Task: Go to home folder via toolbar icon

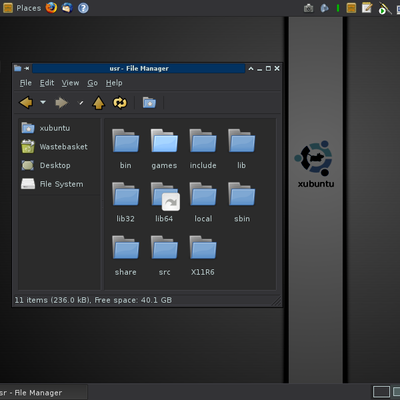Action: 149,102
